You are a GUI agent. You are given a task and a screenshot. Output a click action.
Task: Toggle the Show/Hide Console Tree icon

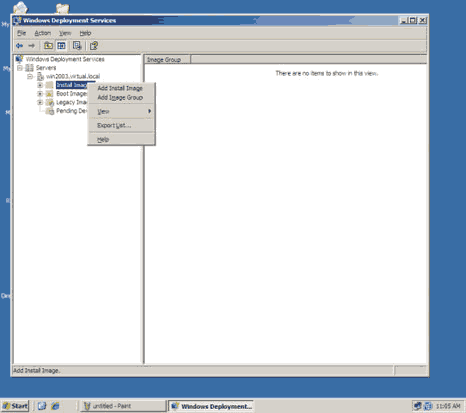click(61, 46)
